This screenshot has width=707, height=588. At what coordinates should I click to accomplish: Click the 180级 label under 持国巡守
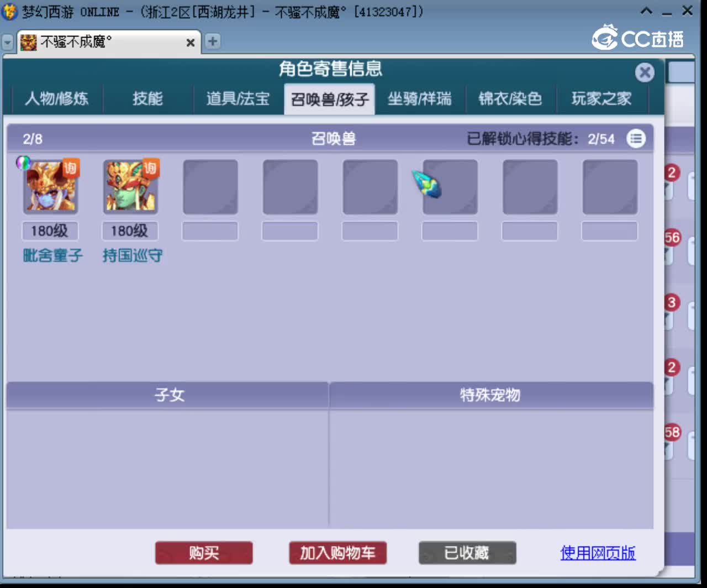pyautogui.click(x=130, y=231)
